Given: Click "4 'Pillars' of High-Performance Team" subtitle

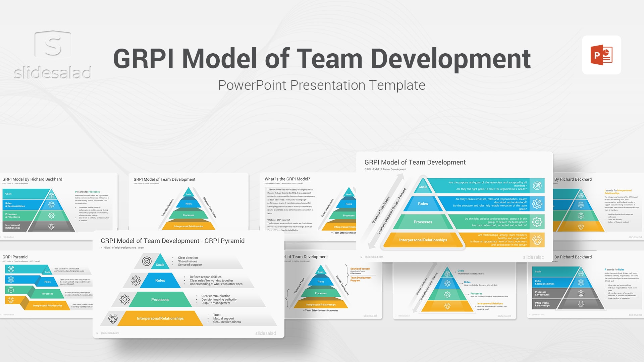Looking at the screenshot, I should [122, 248].
